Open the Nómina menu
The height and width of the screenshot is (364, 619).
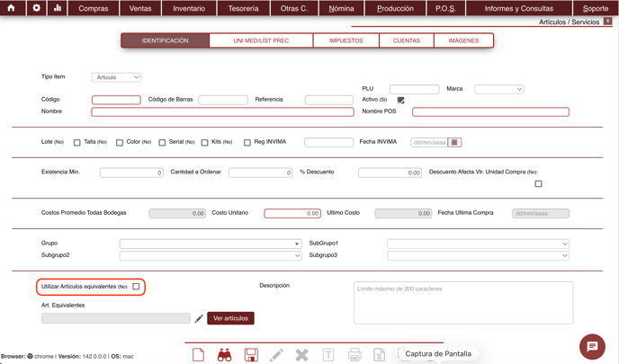[x=342, y=8]
